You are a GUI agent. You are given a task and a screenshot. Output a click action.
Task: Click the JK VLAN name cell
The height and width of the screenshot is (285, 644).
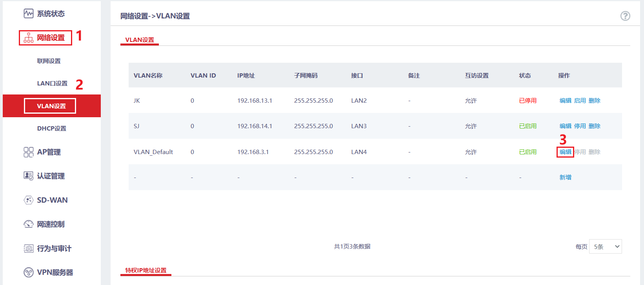(137, 101)
